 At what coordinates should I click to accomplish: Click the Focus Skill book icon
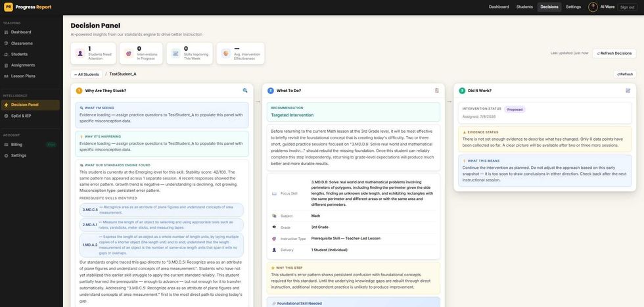coord(275,193)
